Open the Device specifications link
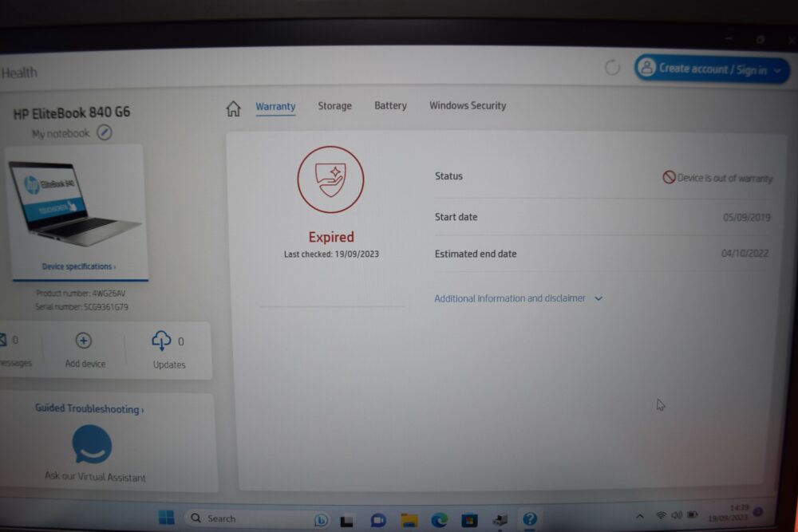This screenshot has width=798, height=532. 79,266
